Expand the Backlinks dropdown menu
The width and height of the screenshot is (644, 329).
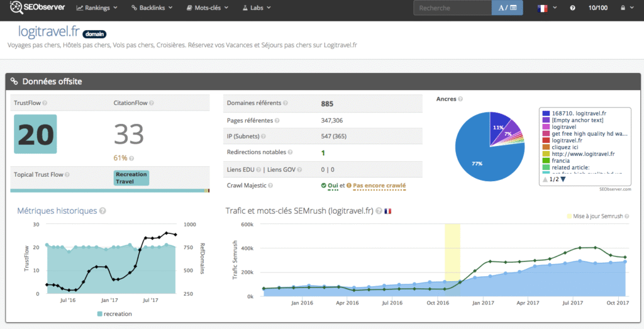pos(153,8)
